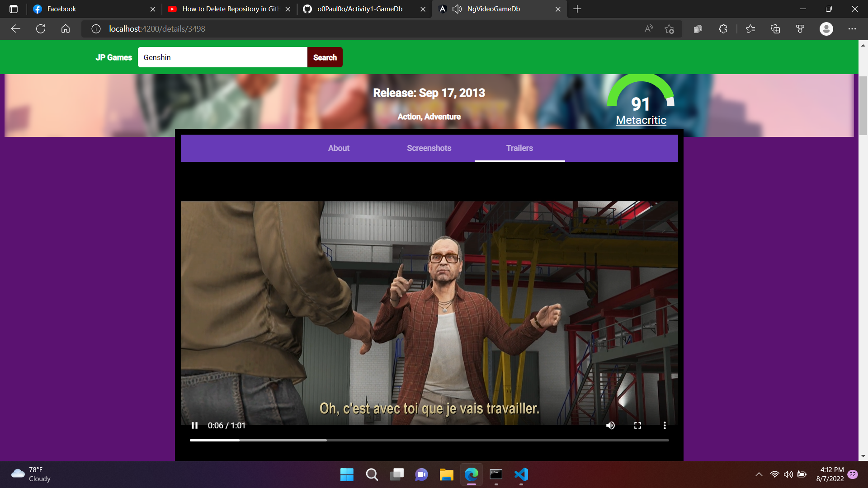Viewport: 868px width, 488px height.
Task: Open browser essentials rewards icon
Action: tap(800, 29)
